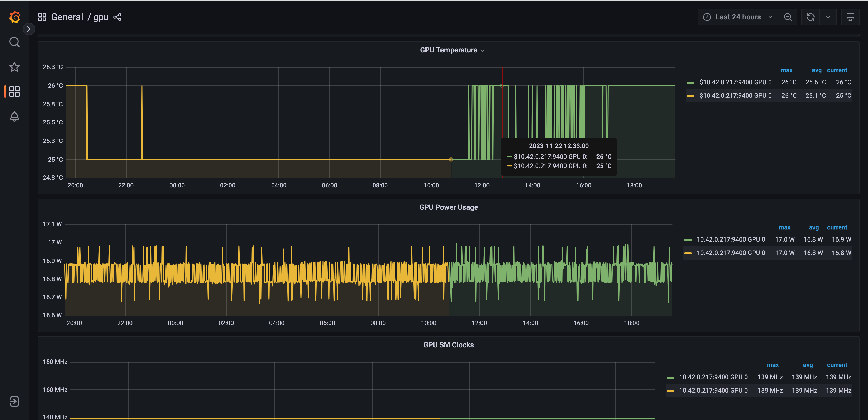Sort GPU Temperature legend by current

tap(837, 70)
